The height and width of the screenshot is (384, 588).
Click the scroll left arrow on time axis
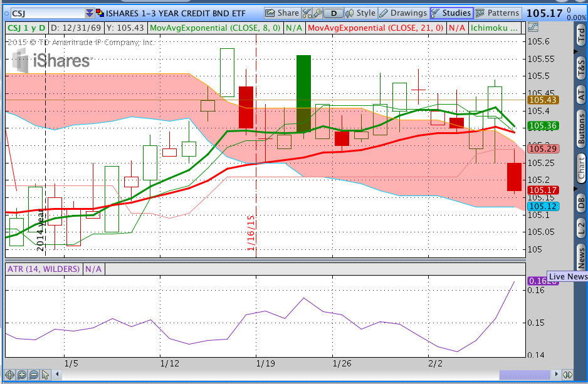(x=58, y=374)
